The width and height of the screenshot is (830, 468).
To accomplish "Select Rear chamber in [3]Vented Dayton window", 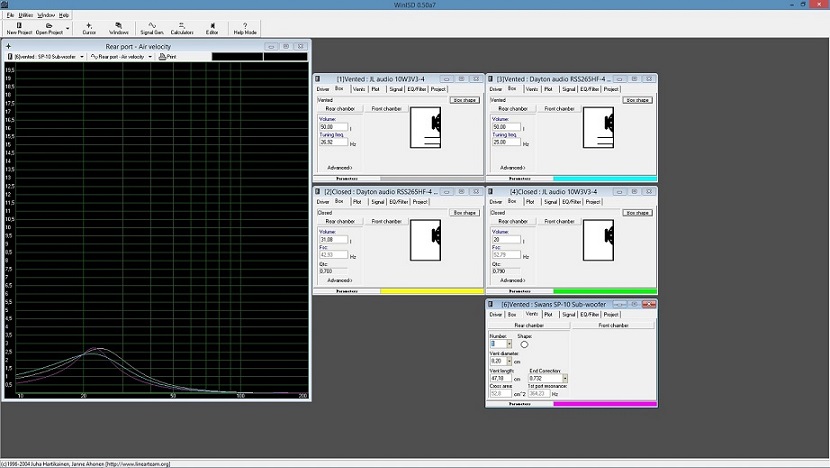I will [x=513, y=109].
